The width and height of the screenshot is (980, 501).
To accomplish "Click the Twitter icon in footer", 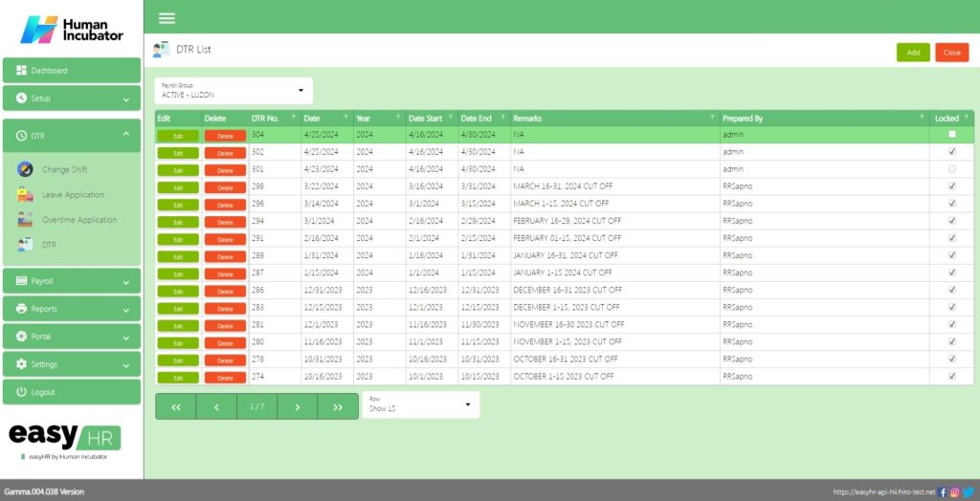I will point(968,491).
